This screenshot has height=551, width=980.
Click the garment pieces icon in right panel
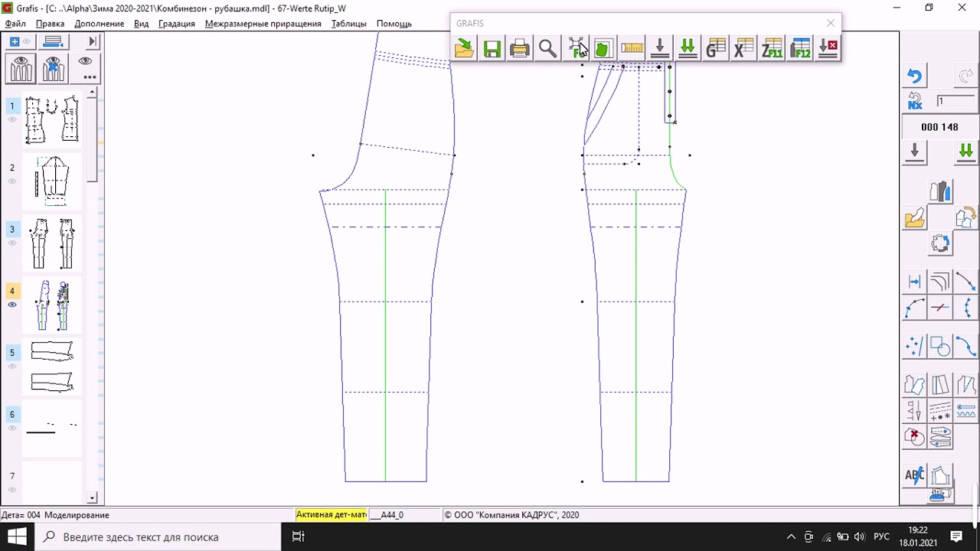(x=940, y=191)
